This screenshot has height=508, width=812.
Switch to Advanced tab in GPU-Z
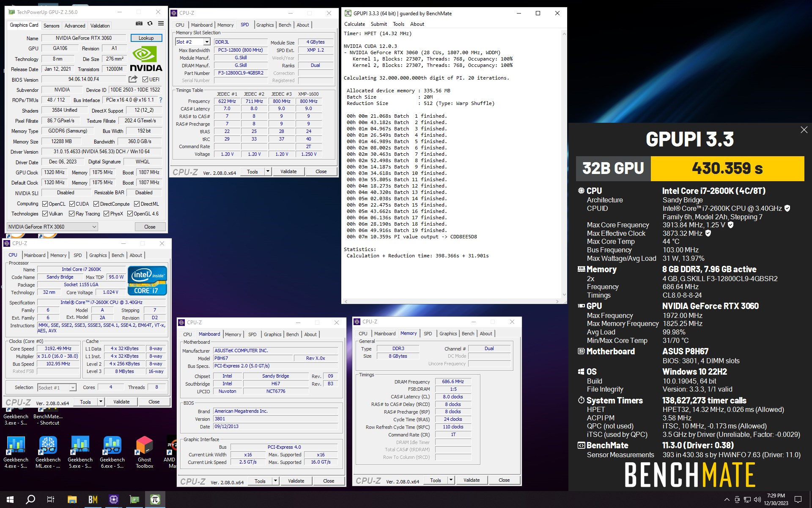pos(75,25)
